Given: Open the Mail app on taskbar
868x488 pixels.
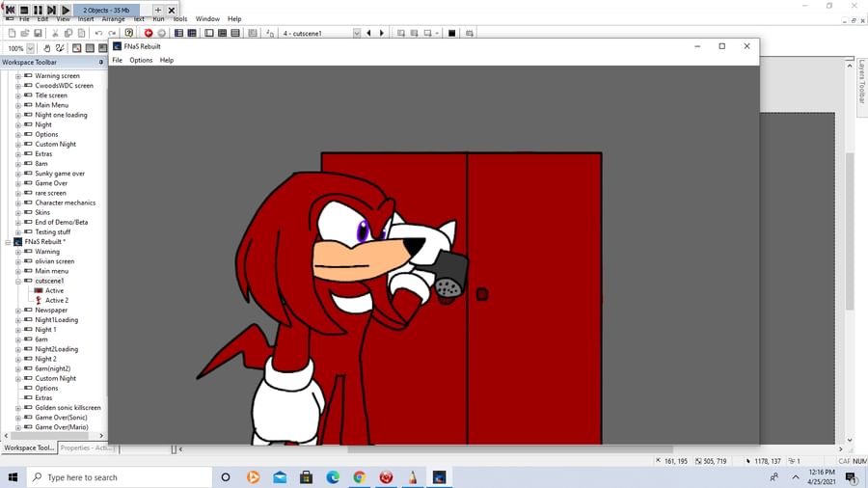Looking at the screenshot, I should tap(280, 477).
